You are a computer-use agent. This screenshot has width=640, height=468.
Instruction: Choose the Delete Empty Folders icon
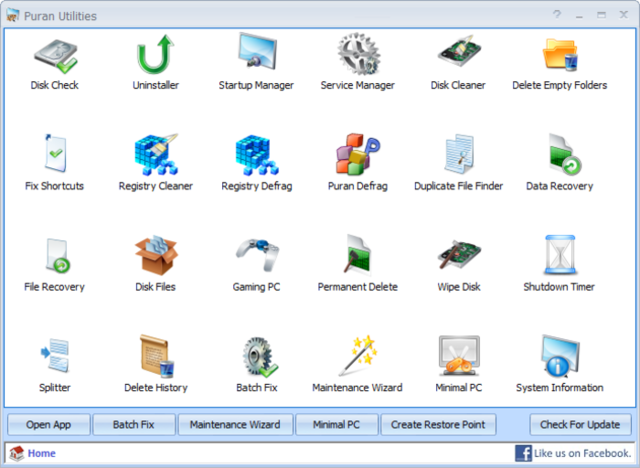point(560,54)
